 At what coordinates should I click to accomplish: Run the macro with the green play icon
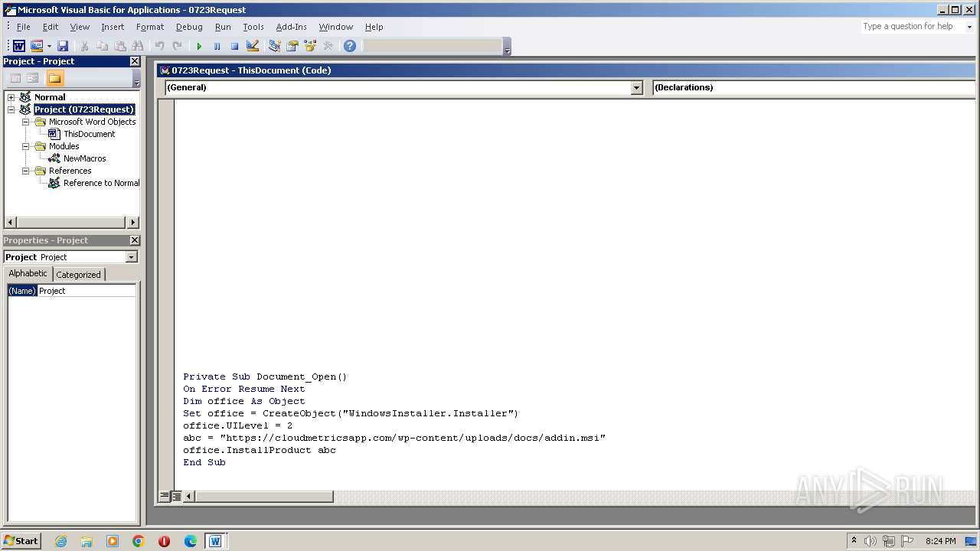(x=199, y=47)
